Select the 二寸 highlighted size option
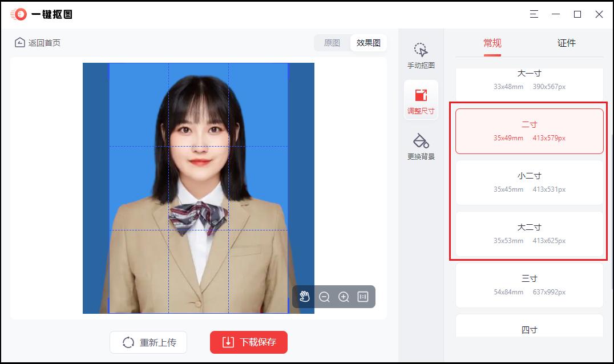This screenshot has height=364, width=614. pos(529,131)
